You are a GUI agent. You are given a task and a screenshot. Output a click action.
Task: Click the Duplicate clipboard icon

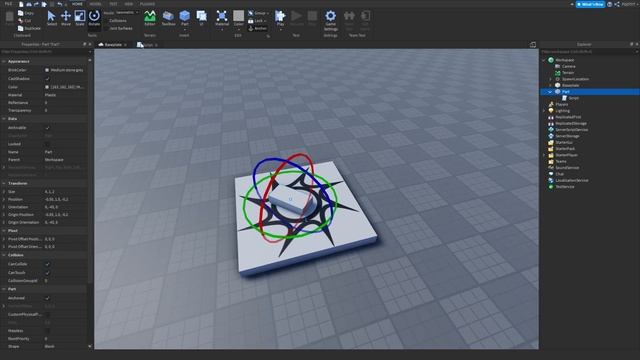coord(20,28)
